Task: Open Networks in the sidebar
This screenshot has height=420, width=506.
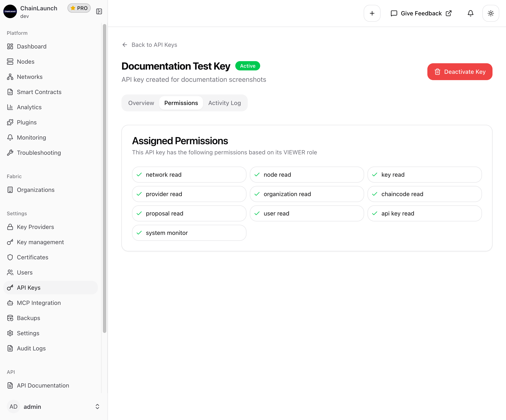Action: pyautogui.click(x=29, y=77)
